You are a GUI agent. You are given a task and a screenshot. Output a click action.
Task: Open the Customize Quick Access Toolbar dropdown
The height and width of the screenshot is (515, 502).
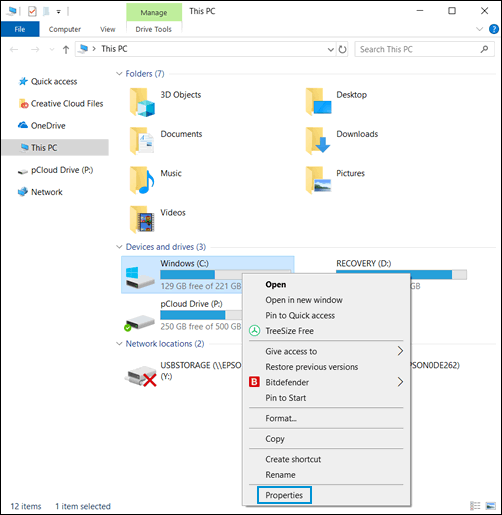coord(58,12)
